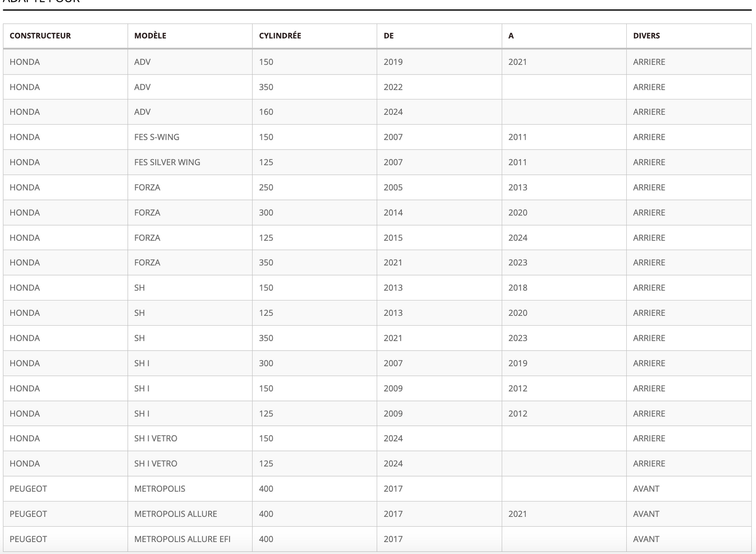
Task: Click ARRIERE in the FES S-WING row
Action: pyautogui.click(x=649, y=137)
